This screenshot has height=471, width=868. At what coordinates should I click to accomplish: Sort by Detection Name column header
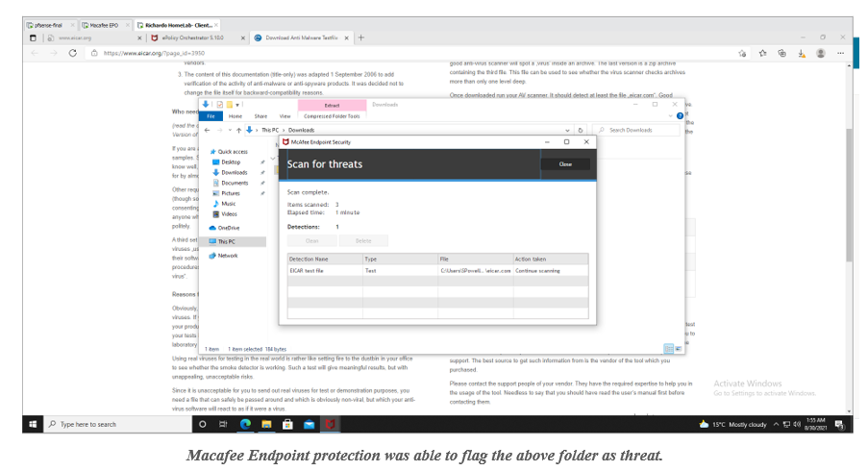pos(325,259)
